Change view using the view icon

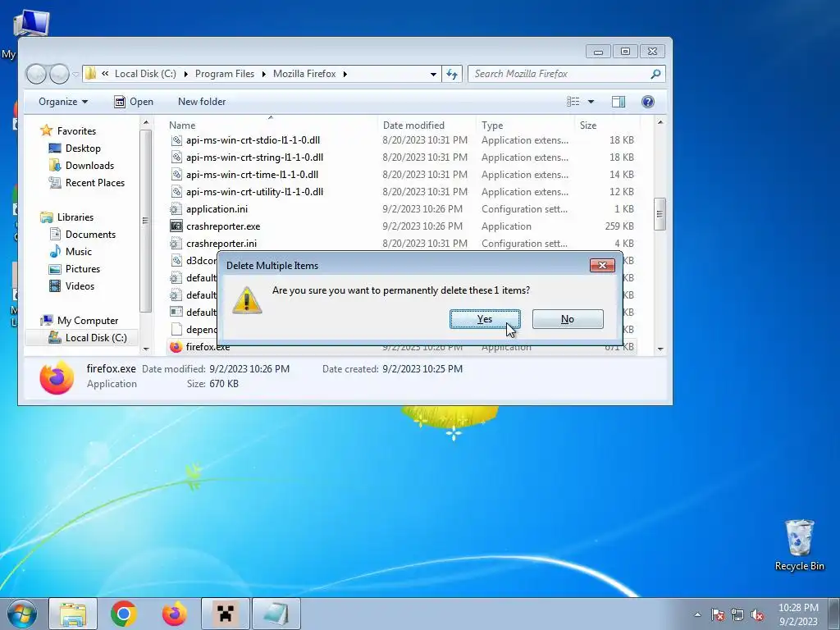(x=573, y=102)
